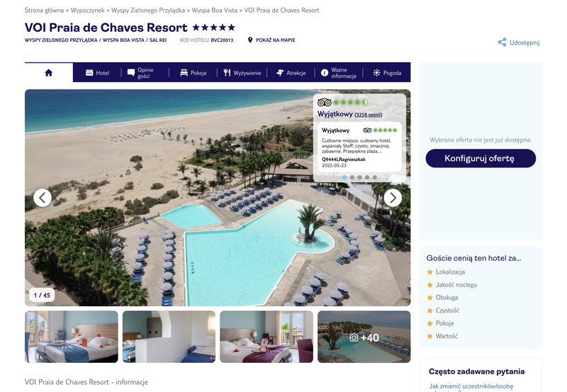Open the first bedroom thumbnail image
This screenshot has height=392, width=567.
(x=72, y=337)
